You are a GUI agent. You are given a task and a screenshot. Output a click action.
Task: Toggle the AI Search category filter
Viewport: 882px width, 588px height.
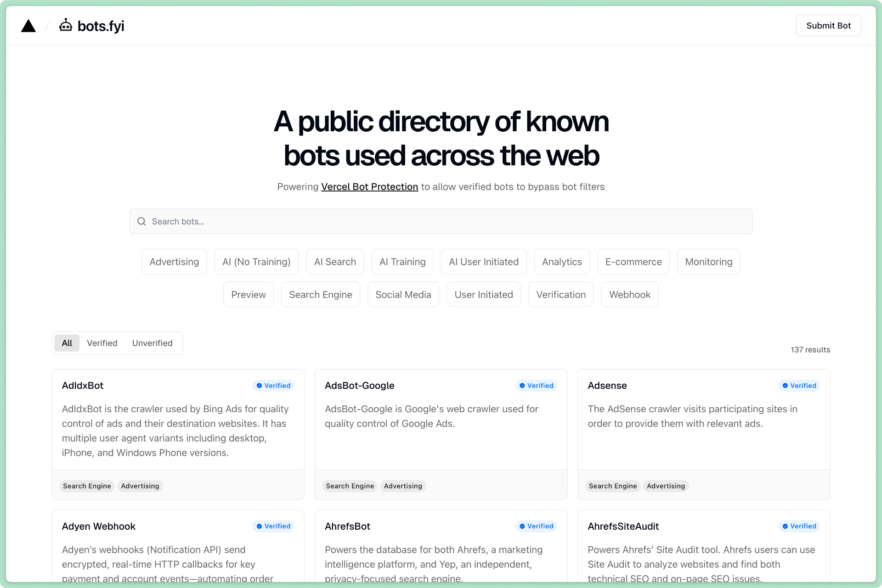pyautogui.click(x=335, y=262)
